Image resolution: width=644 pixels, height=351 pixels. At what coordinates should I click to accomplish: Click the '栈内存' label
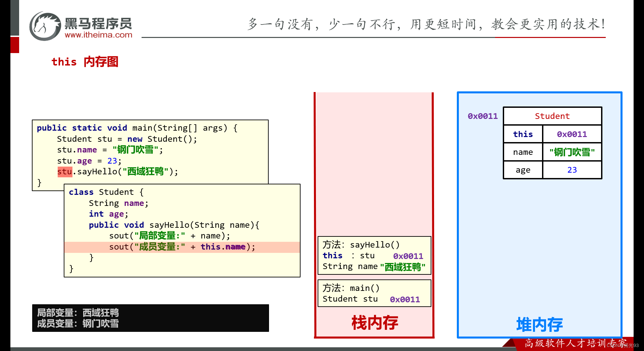375,323
